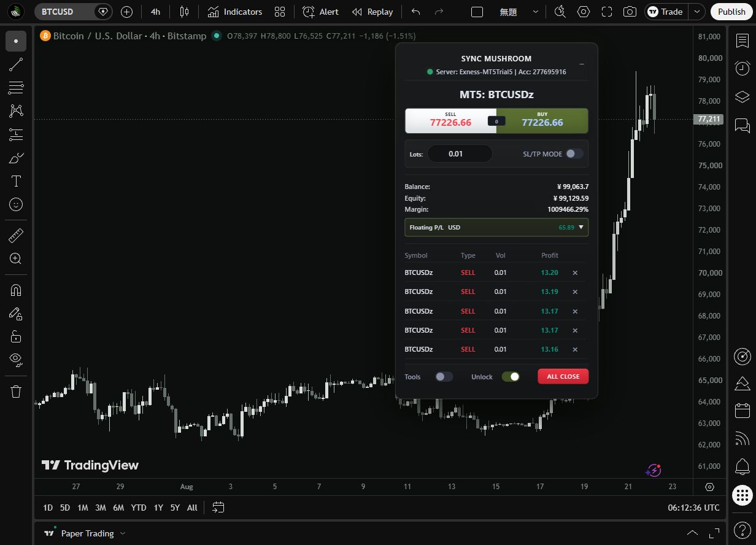Close the SELL position with profit 13.20
756x545 pixels.
coord(575,273)
